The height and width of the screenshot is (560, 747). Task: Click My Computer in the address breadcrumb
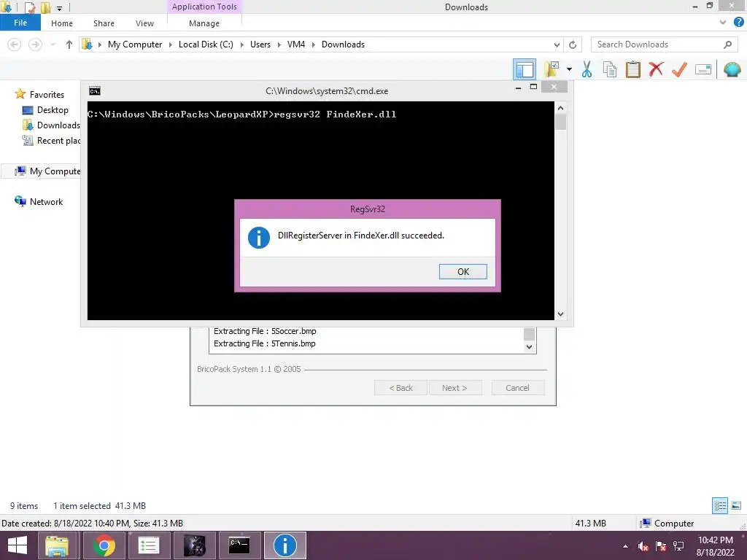click(135, 44)
